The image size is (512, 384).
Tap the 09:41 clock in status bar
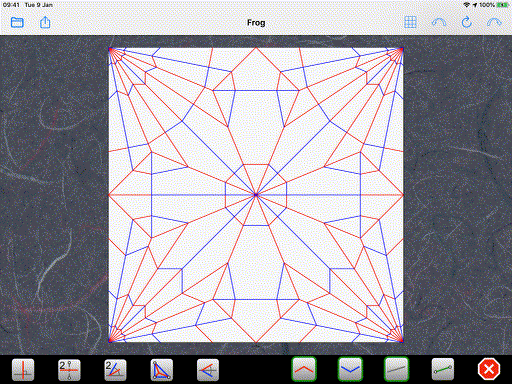pos(11,5)
